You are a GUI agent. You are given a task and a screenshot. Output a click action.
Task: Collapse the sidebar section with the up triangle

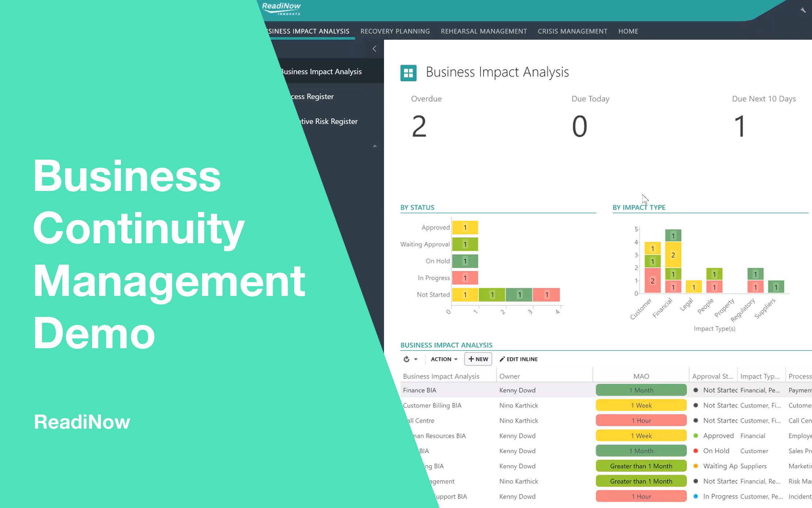[375, 146]
